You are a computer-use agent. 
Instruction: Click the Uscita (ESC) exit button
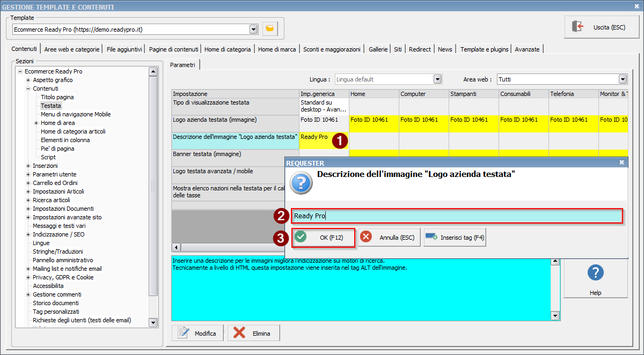click(602, 27)
